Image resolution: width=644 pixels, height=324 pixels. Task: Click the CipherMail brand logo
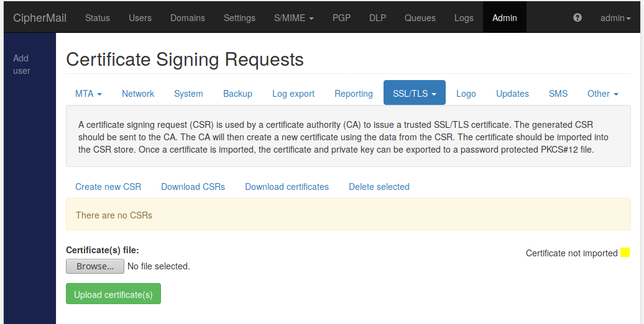click(40, 18)
